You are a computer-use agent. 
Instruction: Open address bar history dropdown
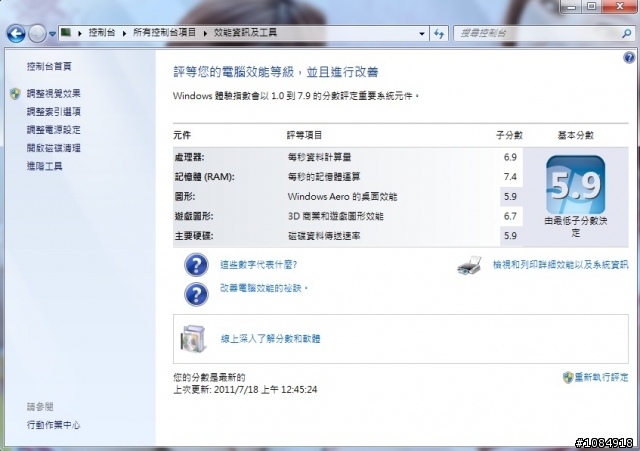422,33
